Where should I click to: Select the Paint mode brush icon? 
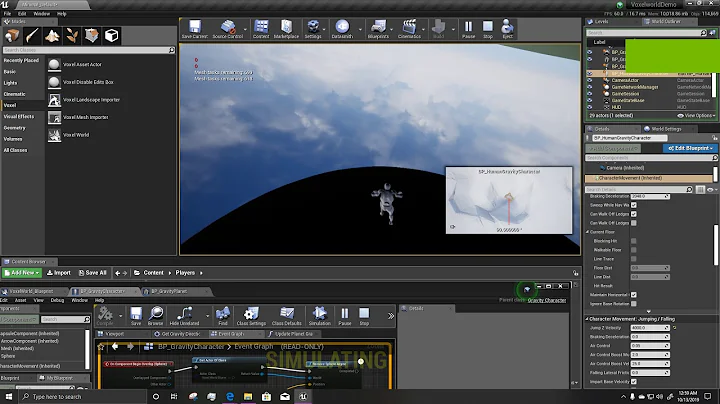(32, 35)
